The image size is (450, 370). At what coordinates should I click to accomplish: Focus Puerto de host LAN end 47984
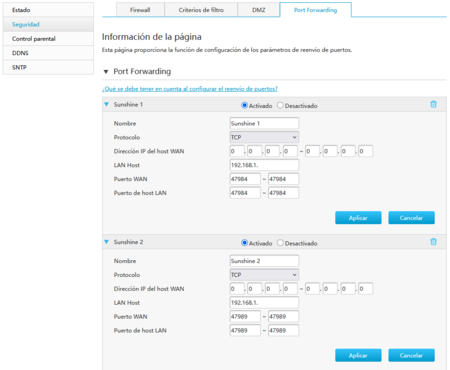[x=283, y=193]
